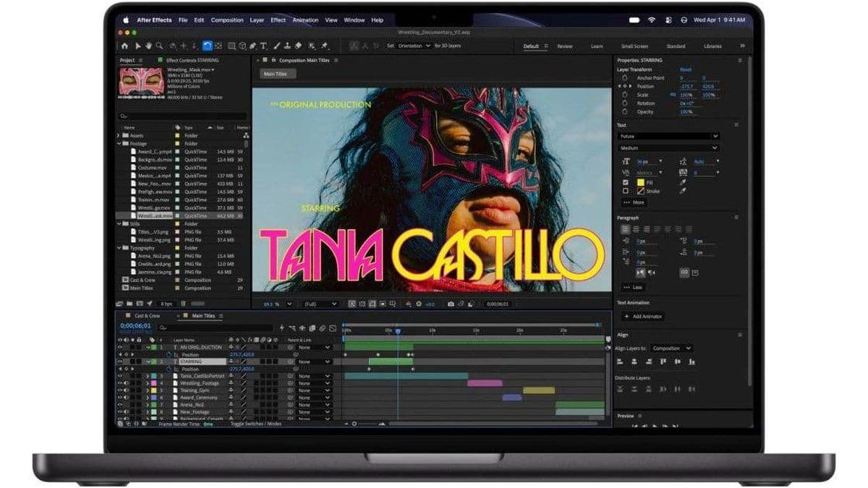Hide the STARRING layer eye
Viewport: 868px width, 488px height.
point(120,361)
